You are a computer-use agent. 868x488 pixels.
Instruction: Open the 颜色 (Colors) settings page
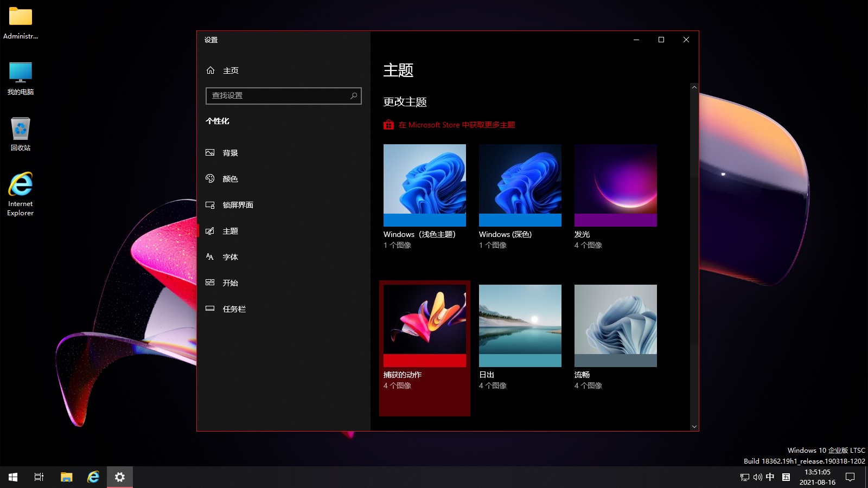click(x=230, y=179)
